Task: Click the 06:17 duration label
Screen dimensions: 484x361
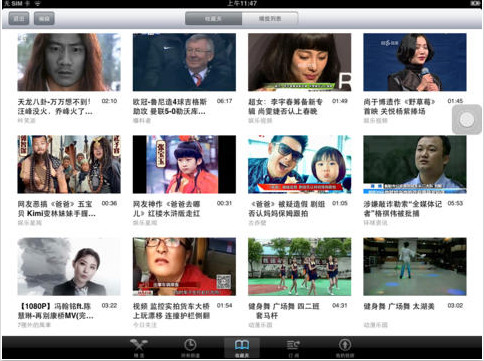Action: point(224,101)
